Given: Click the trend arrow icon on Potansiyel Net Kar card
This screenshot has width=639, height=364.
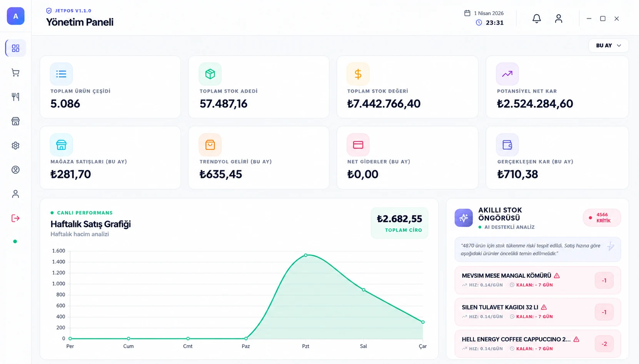Looking at the screenshot, I should tap(507, 74).
